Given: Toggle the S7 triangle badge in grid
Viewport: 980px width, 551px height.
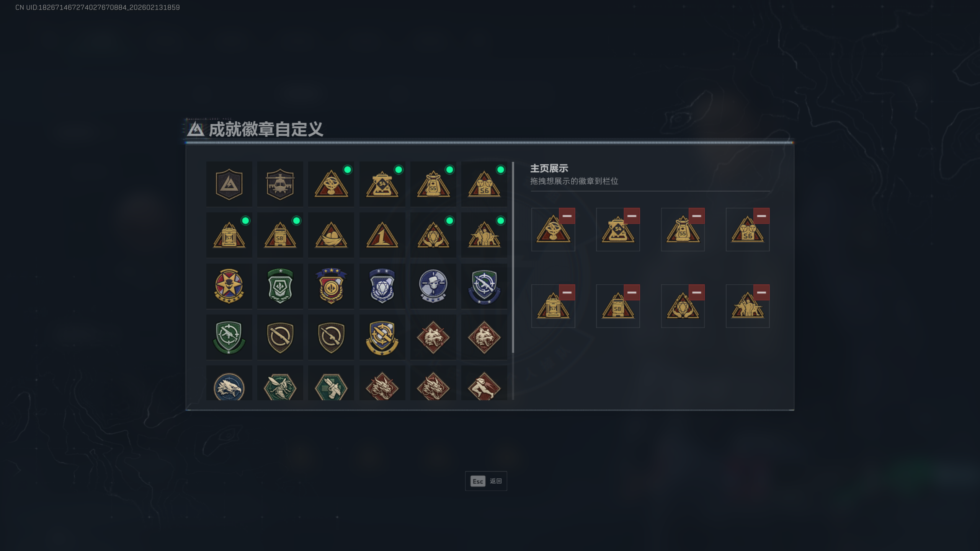Looking at the screenshot, I should click(x=229, y=235).
